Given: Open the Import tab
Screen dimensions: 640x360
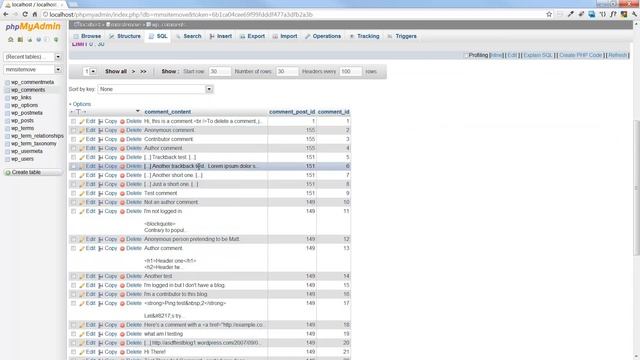Looking at the screenshot, I should pos(285,36).
